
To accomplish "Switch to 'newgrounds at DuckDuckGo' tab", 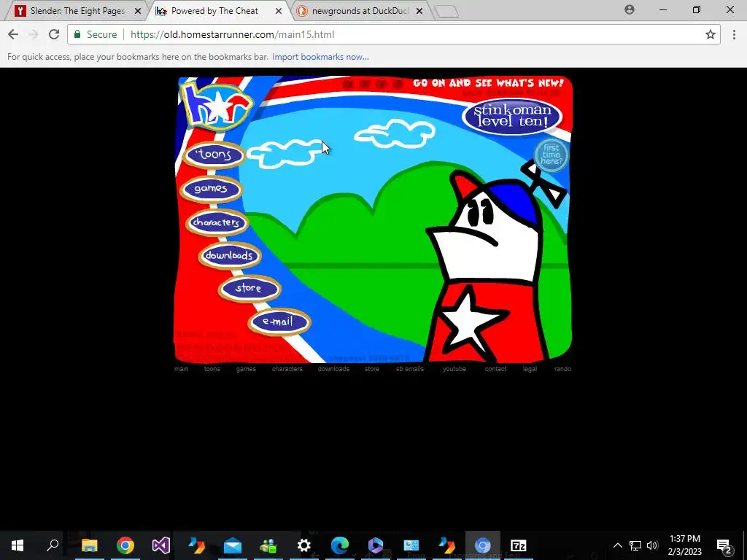I will pyautogui.click(x=360, y=10).
